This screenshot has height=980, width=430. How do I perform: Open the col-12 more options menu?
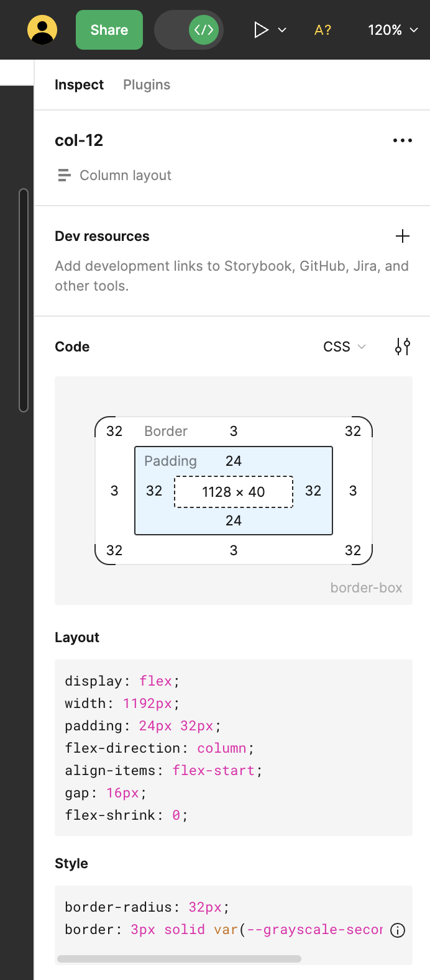pyautogui.click(x=403, y=140)
